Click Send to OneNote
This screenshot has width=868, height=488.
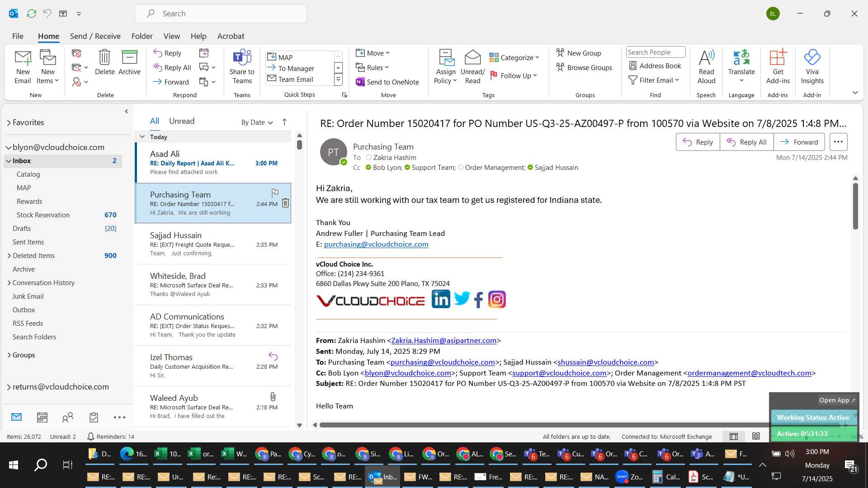(387, 82)
